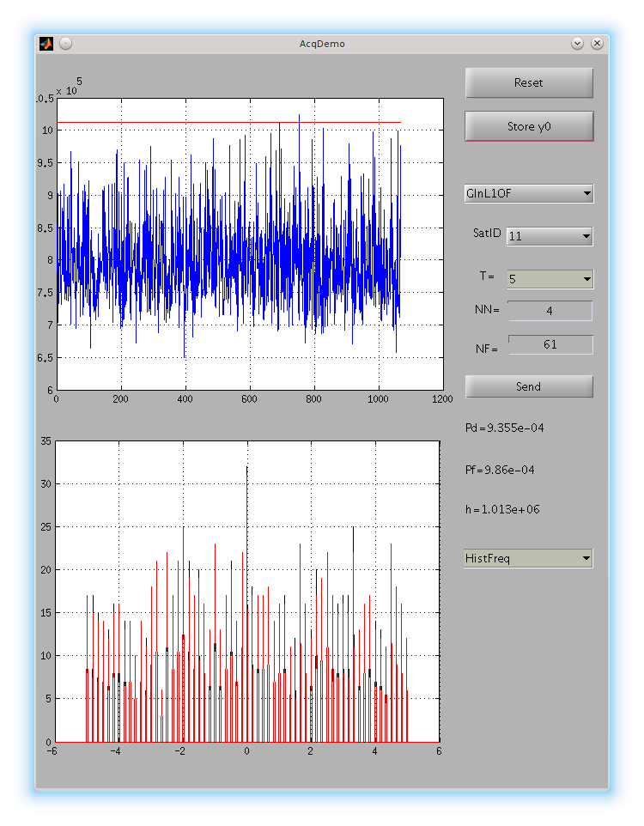Click the MATLAB logo in the title bar
Screen dimensions: 644x826
[x=46, y=43]
